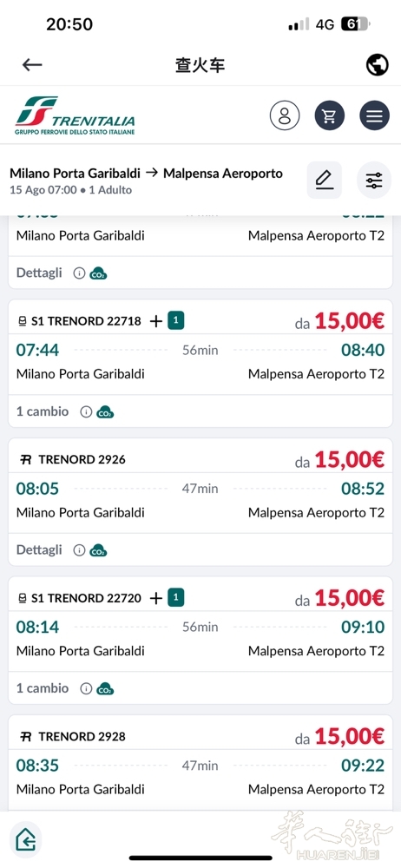Expand 1 cambio on the 07:44 train
Viewport: 401px width, 868px height.
[x=43, y=411]
